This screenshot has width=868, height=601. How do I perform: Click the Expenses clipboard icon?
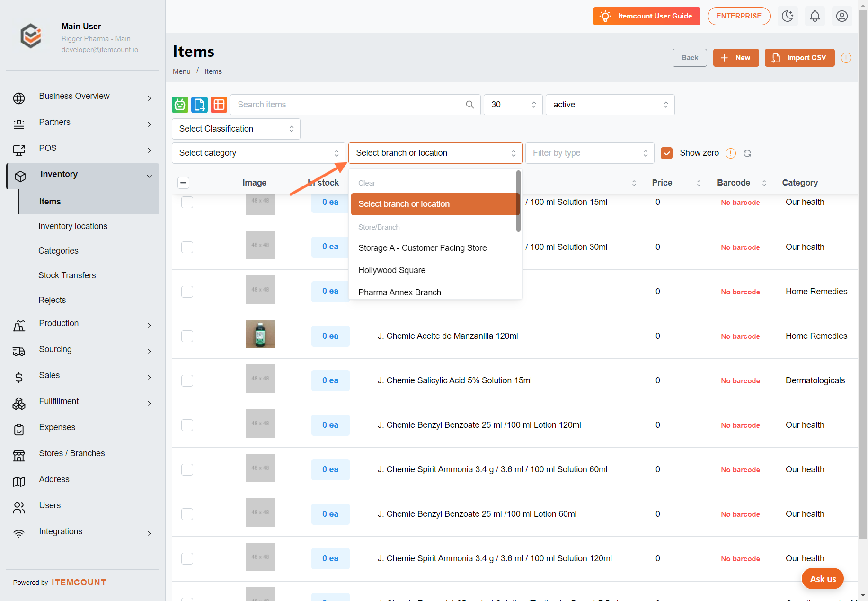click(19, 430)
